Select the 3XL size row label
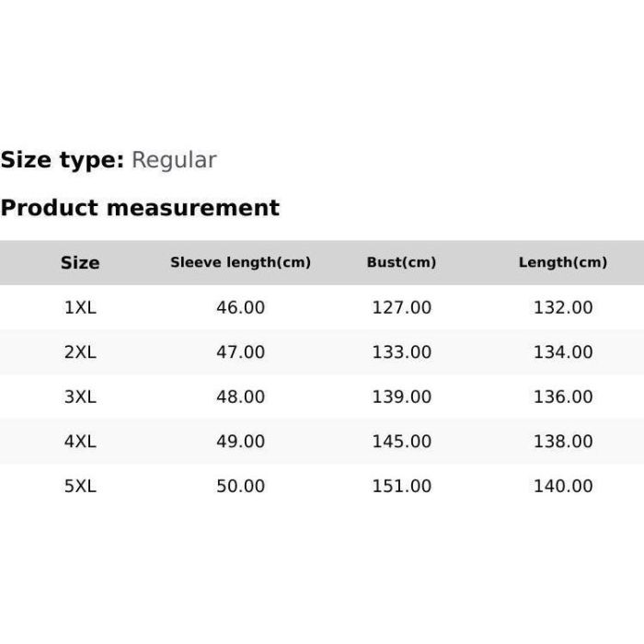 click(x=80, y=397)
